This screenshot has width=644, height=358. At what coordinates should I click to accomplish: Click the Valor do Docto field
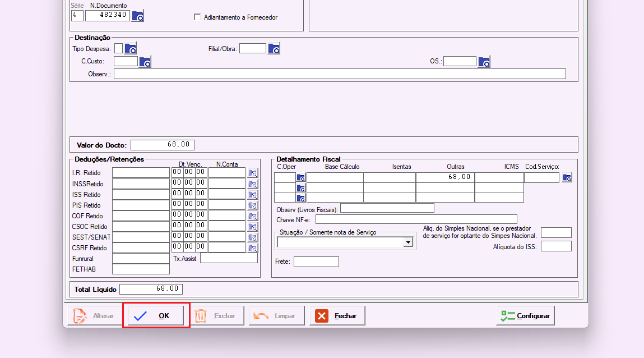click(163, 145)
